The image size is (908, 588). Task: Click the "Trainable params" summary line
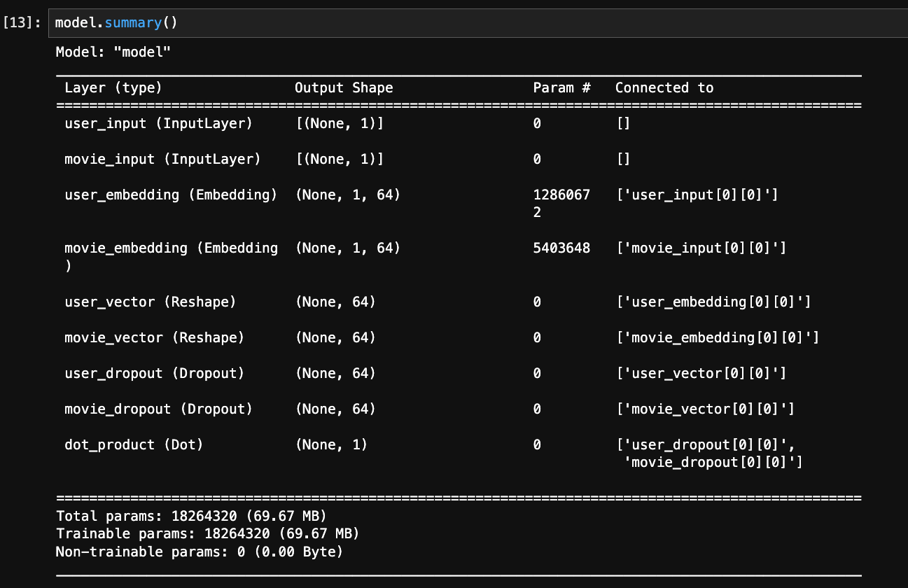[x=207, y=534]
